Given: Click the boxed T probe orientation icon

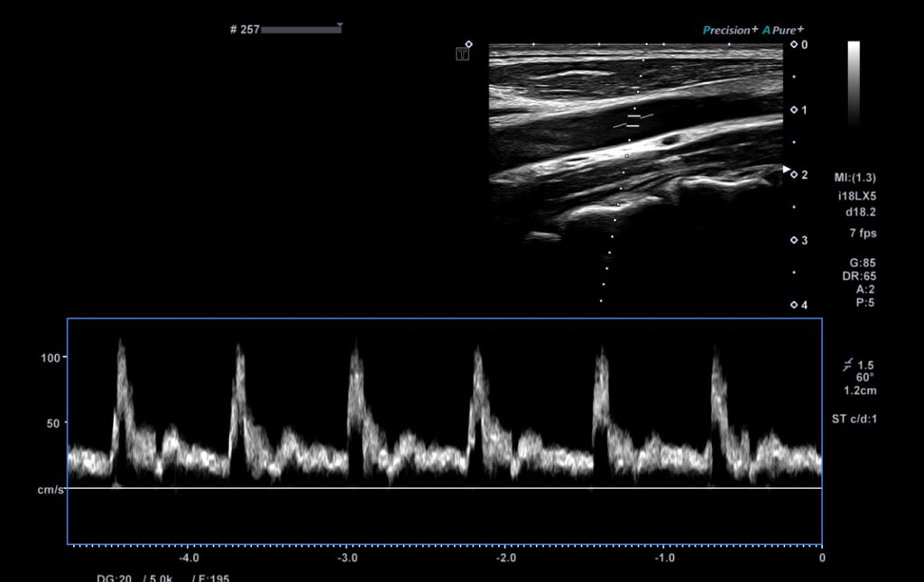Looking at the screenshot, I should [462, 55].
